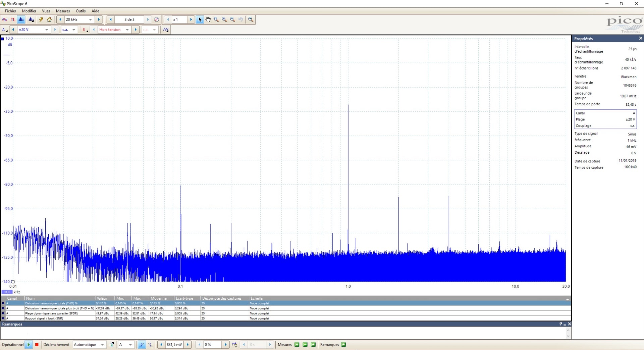
Task: Click the x1.0 axis scale button
Action: click(7, 292)
